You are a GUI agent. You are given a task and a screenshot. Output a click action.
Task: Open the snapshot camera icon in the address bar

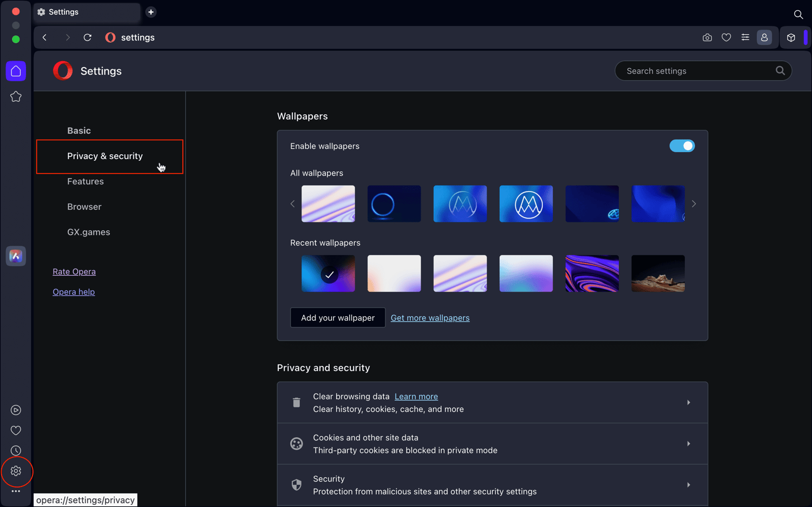tap(707, 37)
